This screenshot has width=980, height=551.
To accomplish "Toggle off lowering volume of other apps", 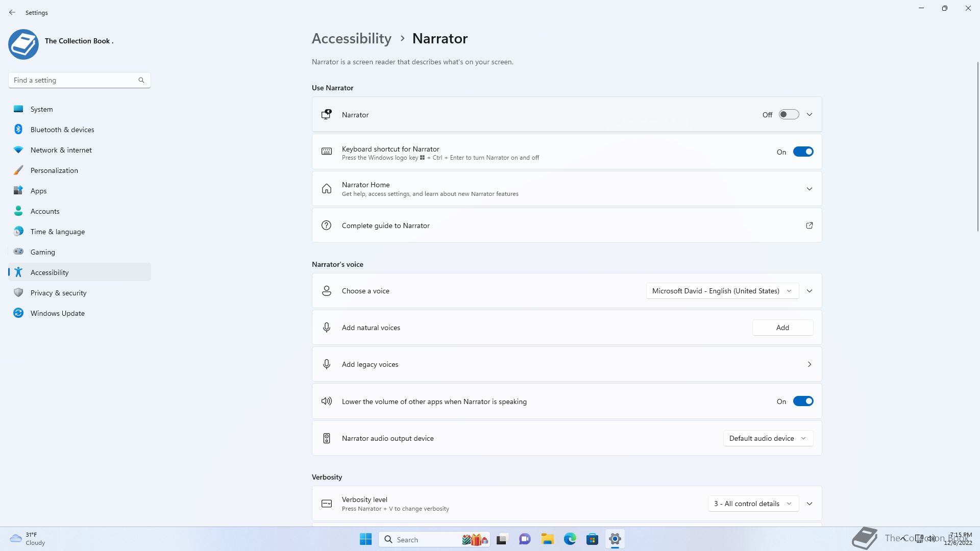I will pyautogui.click(x=803, y=402).
